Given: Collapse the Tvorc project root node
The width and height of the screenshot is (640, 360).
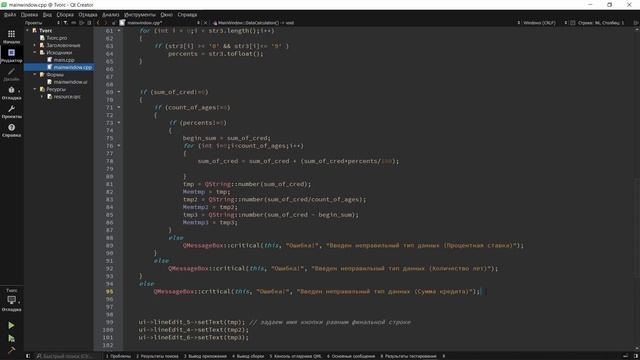Looking at the screenshot, I should tap(28, 31).
